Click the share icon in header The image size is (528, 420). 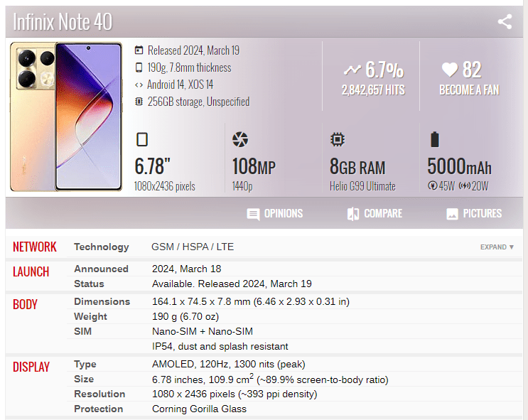click(x=505, y=21)
